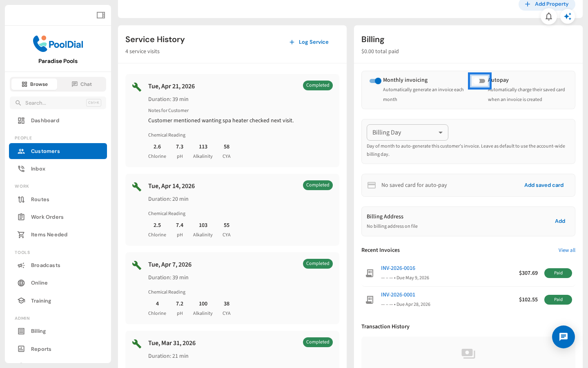
Task: Open the AI sparkle assistant
Action: tap(568, 16)
